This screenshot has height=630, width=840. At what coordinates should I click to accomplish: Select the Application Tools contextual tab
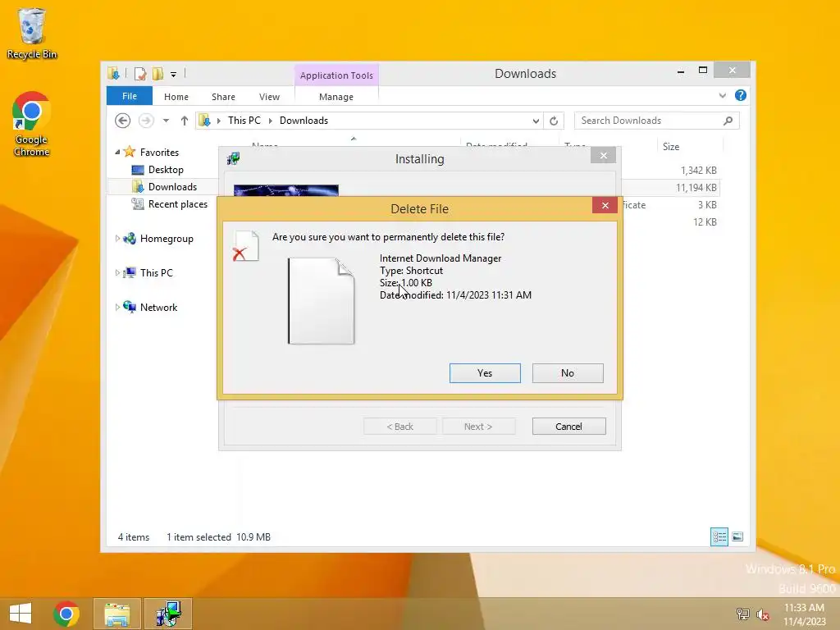coord(336,75)
